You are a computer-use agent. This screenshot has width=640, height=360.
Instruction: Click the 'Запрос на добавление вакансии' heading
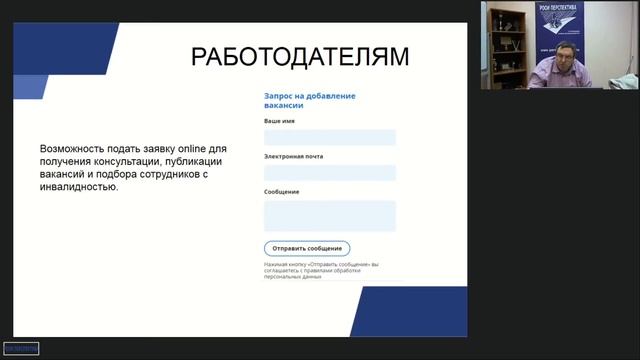click(310, 100)
